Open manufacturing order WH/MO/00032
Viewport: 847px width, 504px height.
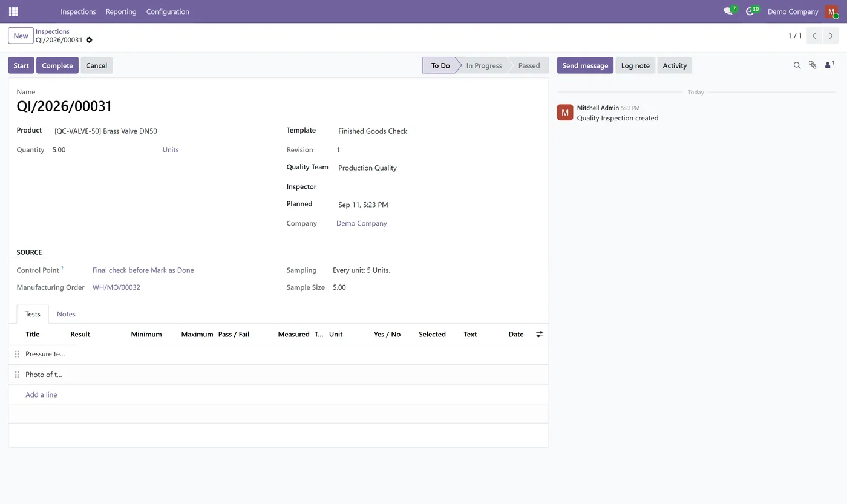click(x=116, y=287)
